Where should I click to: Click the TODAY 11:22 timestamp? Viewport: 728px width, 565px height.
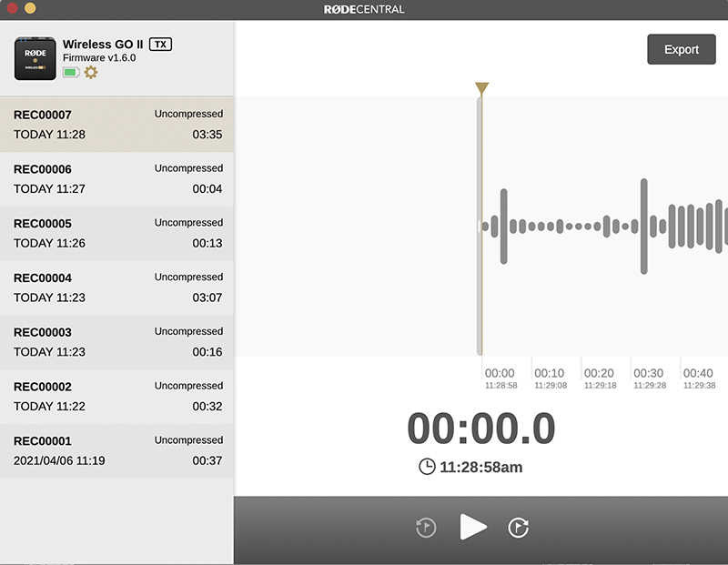point(49,406)
